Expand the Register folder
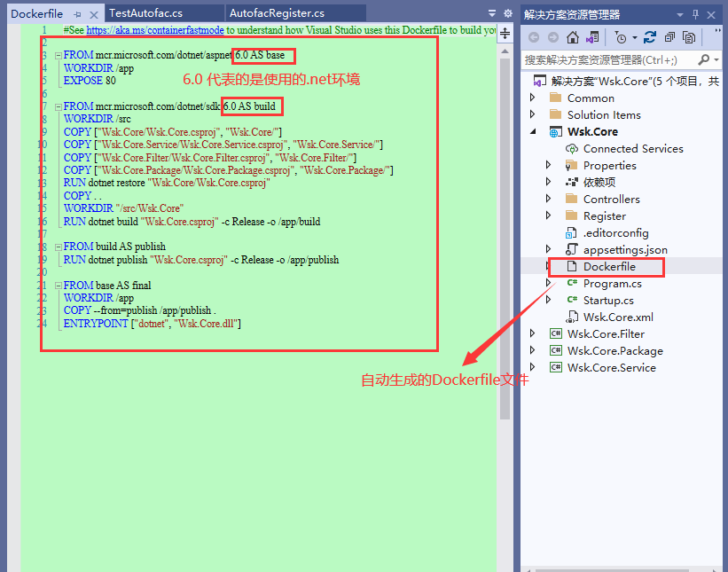The height and width of the screenshot is (572, 728). tap(548, 215)
